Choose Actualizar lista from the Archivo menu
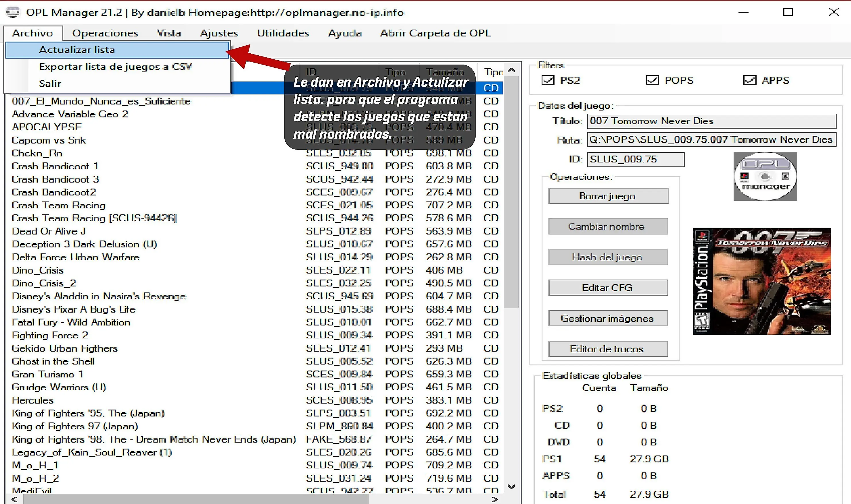 coord(117,50)
